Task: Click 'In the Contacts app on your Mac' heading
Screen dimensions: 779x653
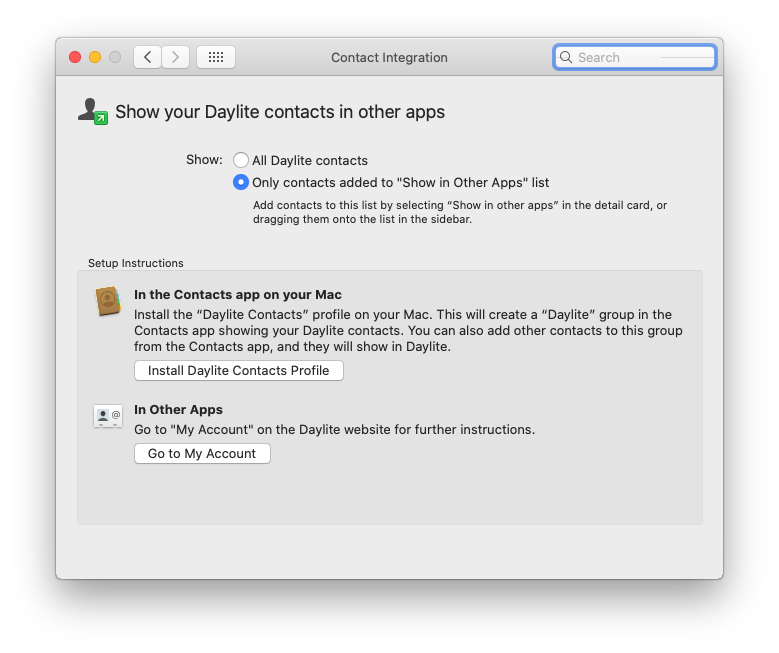Action: 238,295
